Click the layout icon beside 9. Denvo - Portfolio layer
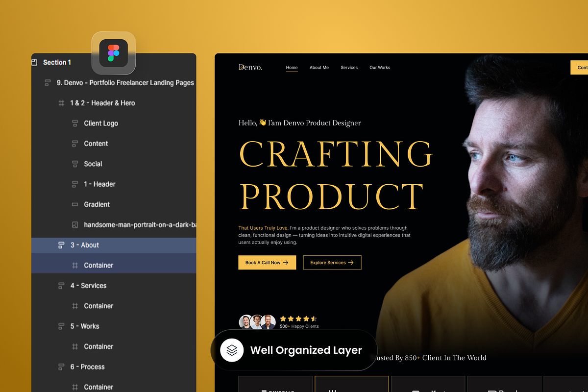This screenshot has height=392, width=588. (x=48, y=83)
